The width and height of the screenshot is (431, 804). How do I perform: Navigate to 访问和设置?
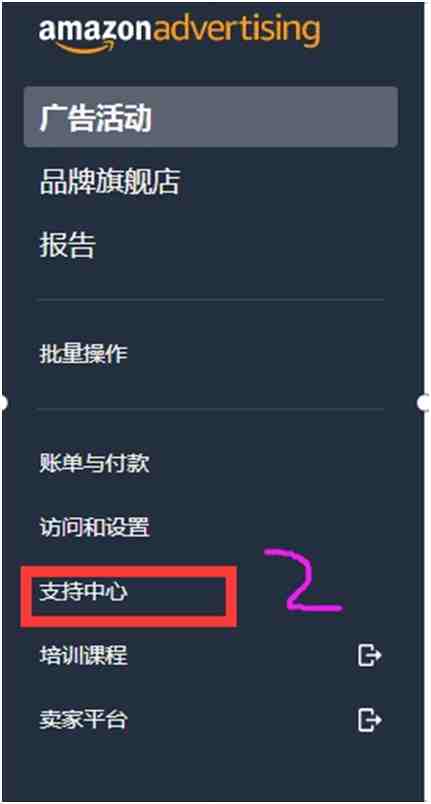[x=94, y=527]
